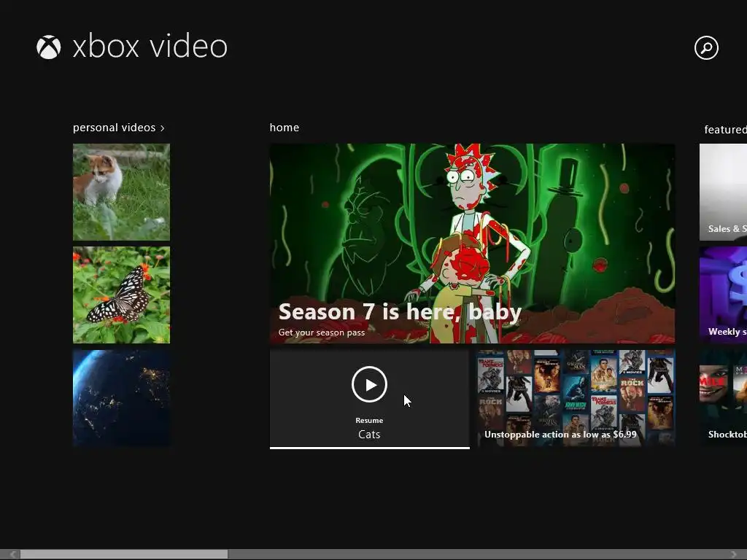Click the Get your season pass text

click(322, 332)
